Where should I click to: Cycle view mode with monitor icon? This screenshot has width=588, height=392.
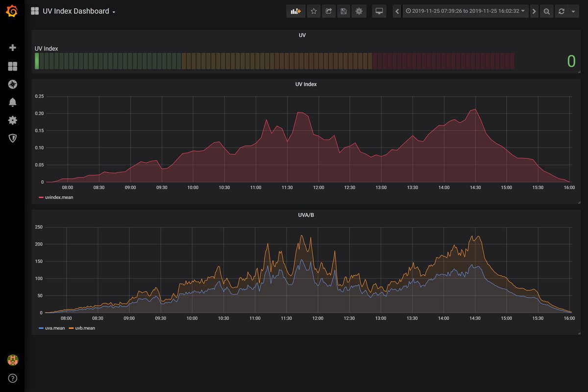pos(379,11)
